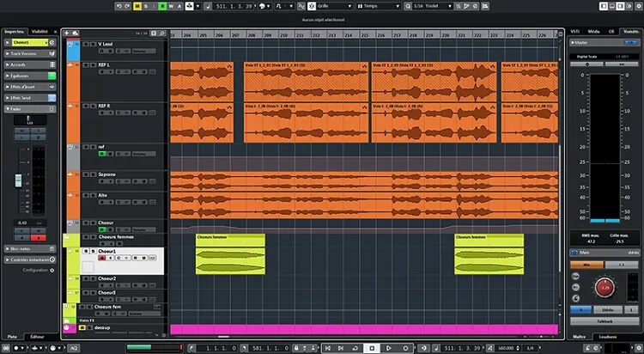Click the Talkback button

pyautogui.click(x=605, y=320)
